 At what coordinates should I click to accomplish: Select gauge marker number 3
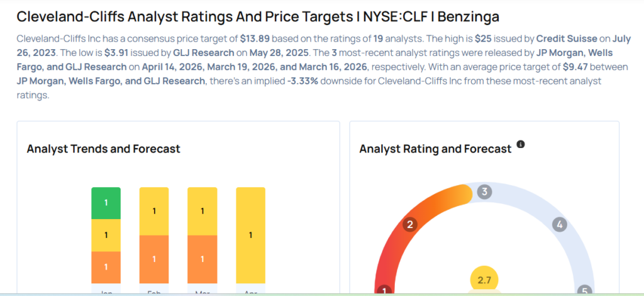coord(484,192)
